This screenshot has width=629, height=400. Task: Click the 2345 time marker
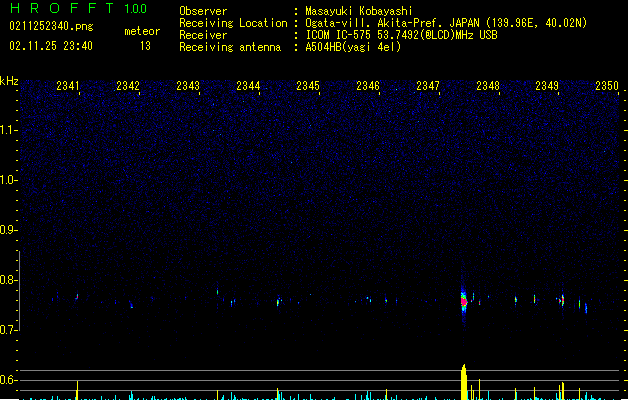pos(308,86)
